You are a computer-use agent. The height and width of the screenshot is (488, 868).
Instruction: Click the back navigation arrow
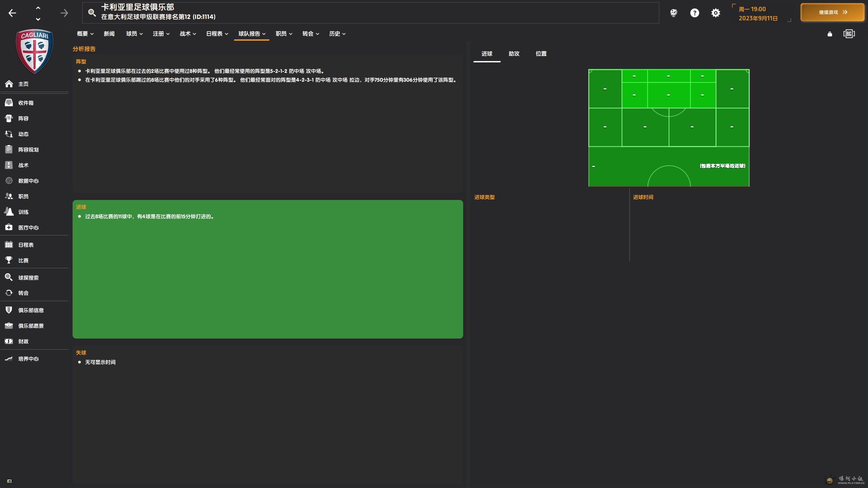12,13
